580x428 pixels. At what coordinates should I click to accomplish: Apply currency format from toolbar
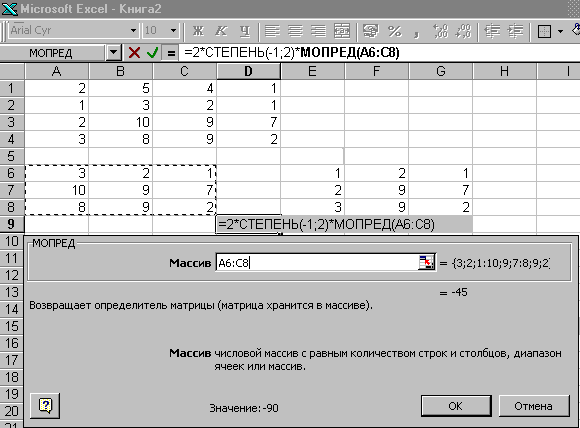pos(371,31)
